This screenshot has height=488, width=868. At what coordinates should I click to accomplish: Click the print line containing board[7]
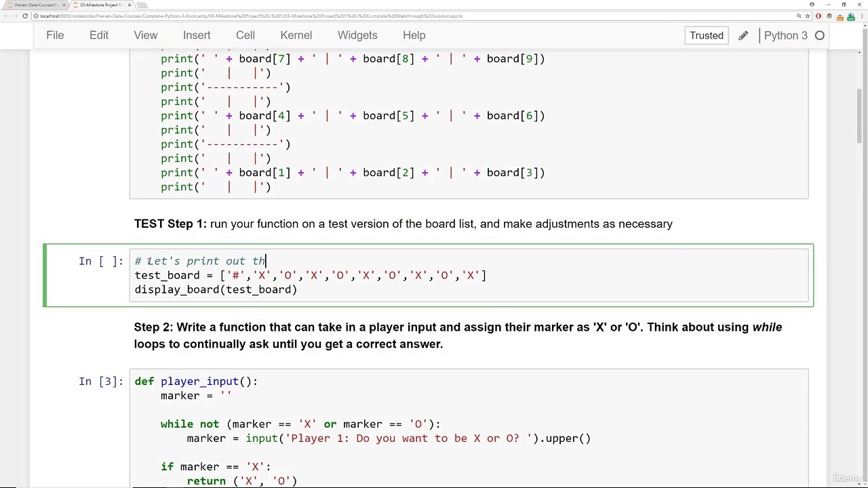(x=353, y=58)
